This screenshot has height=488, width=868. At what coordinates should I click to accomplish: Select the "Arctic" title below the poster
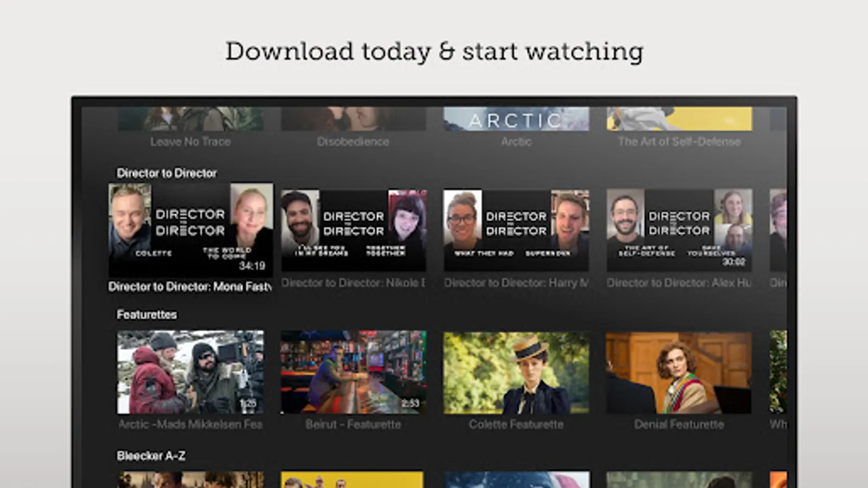tap(516, 142)
